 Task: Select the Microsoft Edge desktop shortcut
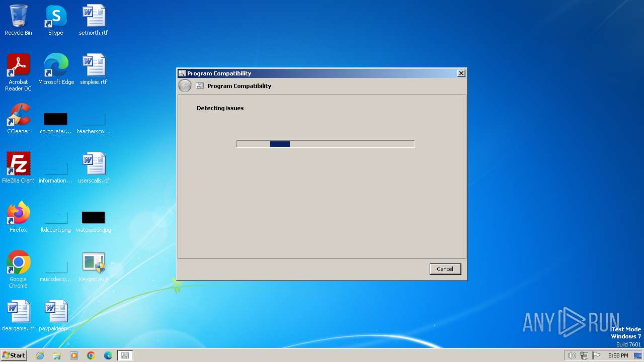[56, 69]
